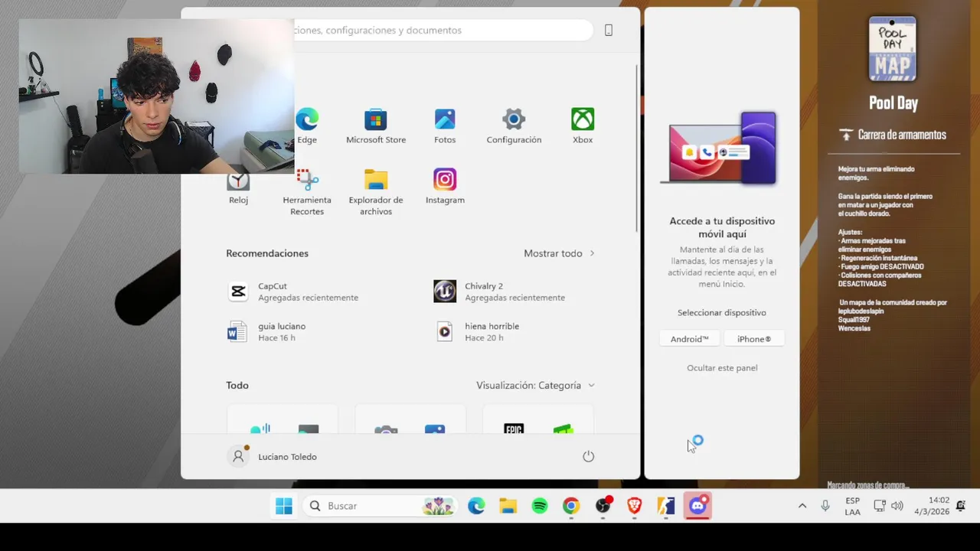Open the notifications bell icon
The height and width of the screenshot is (551, 980).
[961, 506]
